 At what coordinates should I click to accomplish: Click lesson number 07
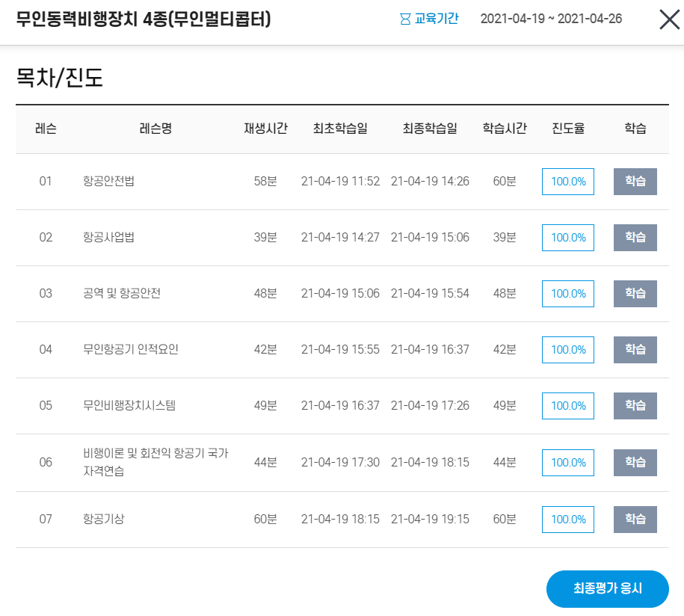(x=46, y=519)
